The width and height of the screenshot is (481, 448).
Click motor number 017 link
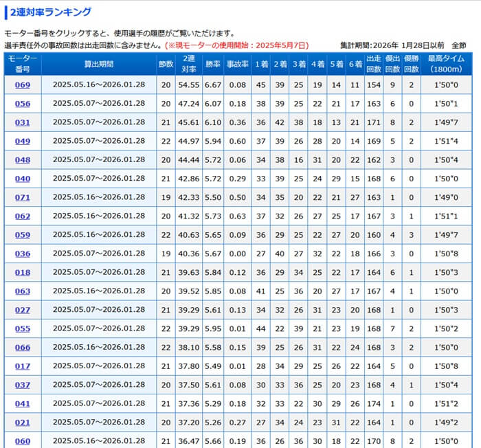(x=23, y=366)
